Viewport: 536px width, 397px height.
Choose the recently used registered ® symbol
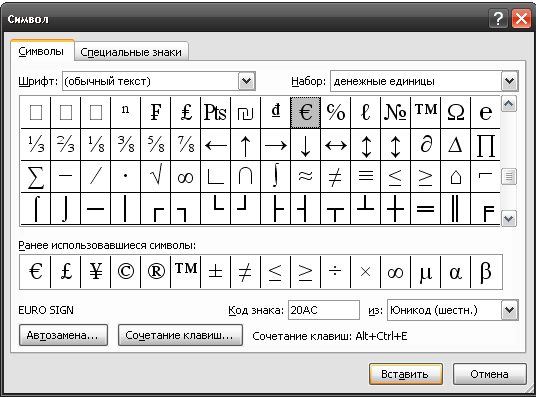156,272
